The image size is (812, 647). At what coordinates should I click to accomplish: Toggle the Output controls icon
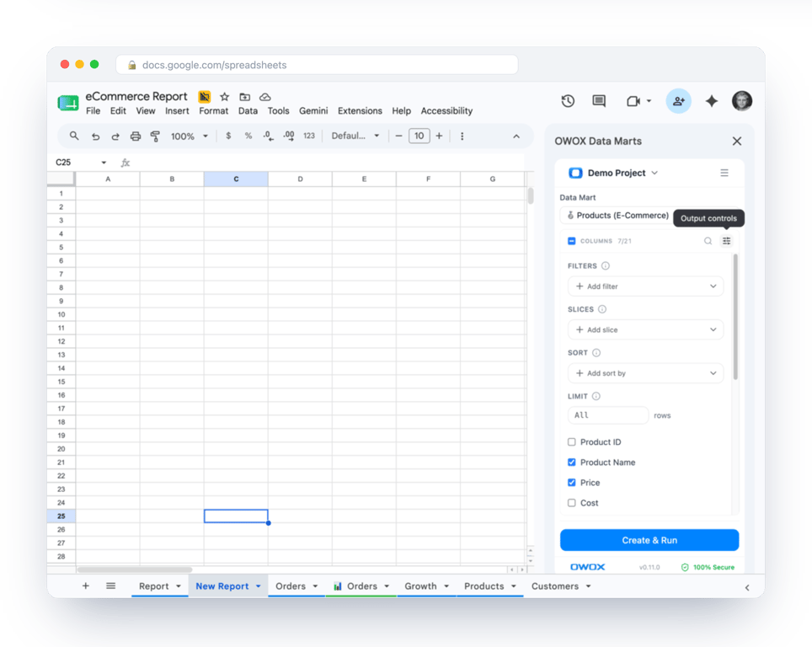point(727,241)
